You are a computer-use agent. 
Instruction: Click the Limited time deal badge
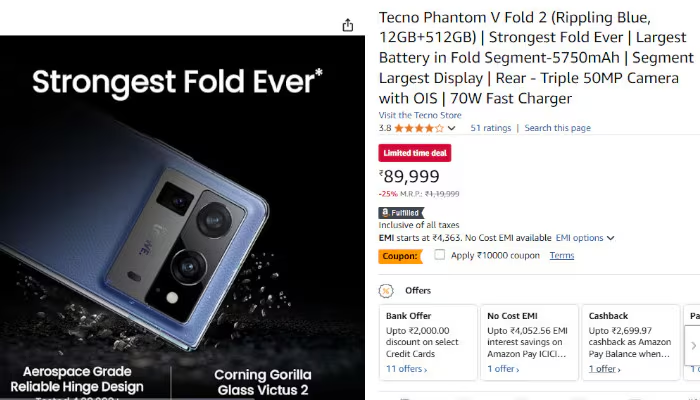415,153
